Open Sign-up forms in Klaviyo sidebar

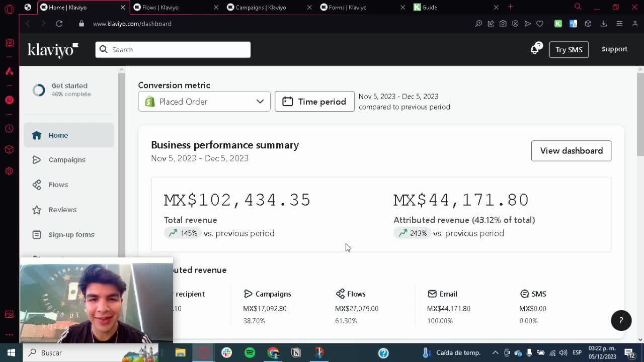(69, 235)
